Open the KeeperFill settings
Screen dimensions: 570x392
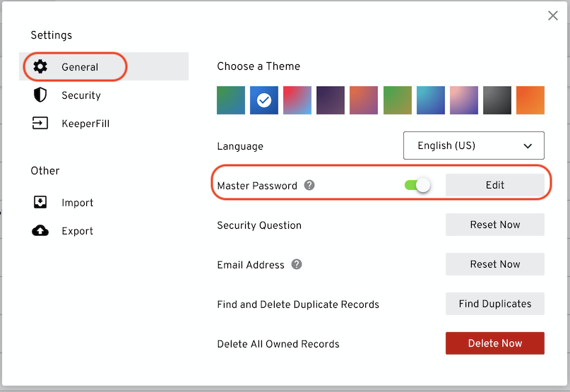[104, 124]
